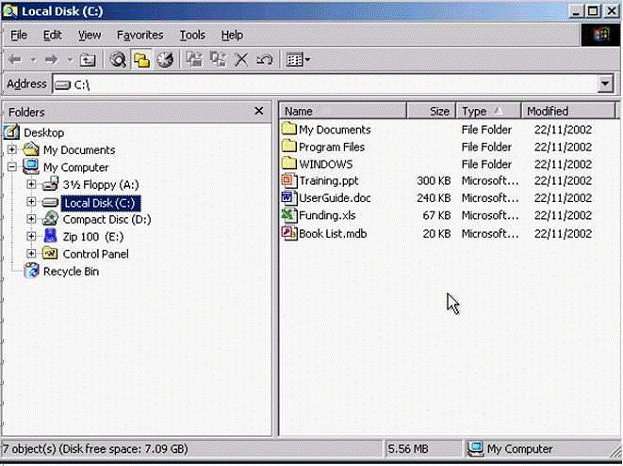Go up one folder level
Viewport: 623px width, 466px height.
[x=87, y=60]
